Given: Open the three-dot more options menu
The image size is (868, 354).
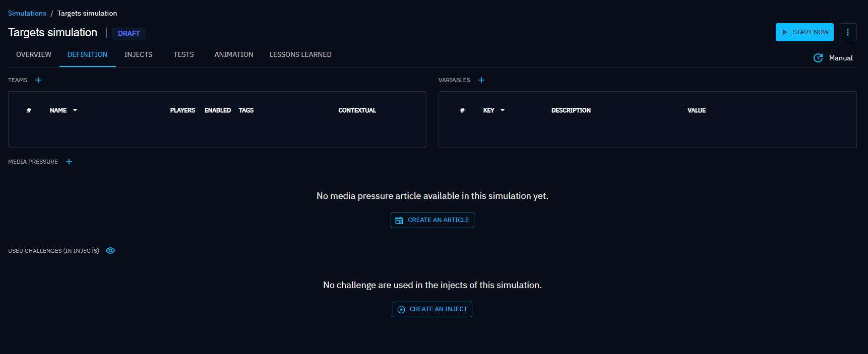Looking at the screenshot, I should pos(848,32).
